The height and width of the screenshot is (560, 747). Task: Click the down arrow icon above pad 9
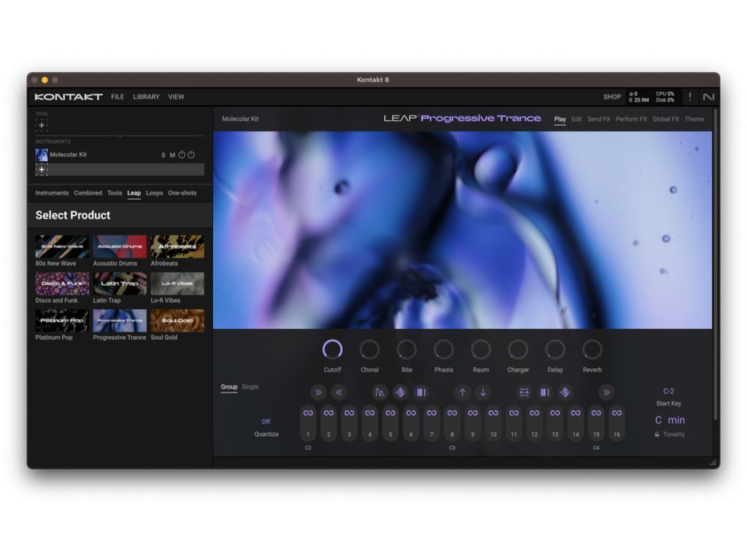[483, 392]
